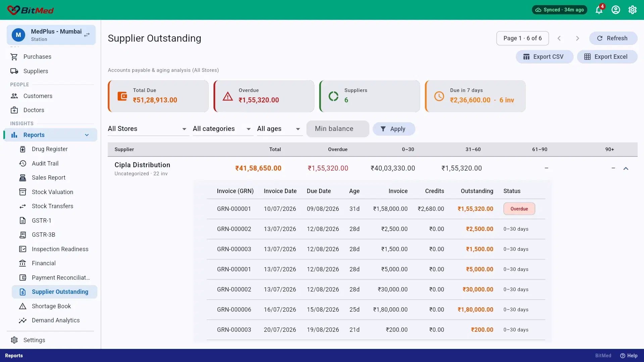Open the Help link
The image size is (644, 362).
coord(629,356)
